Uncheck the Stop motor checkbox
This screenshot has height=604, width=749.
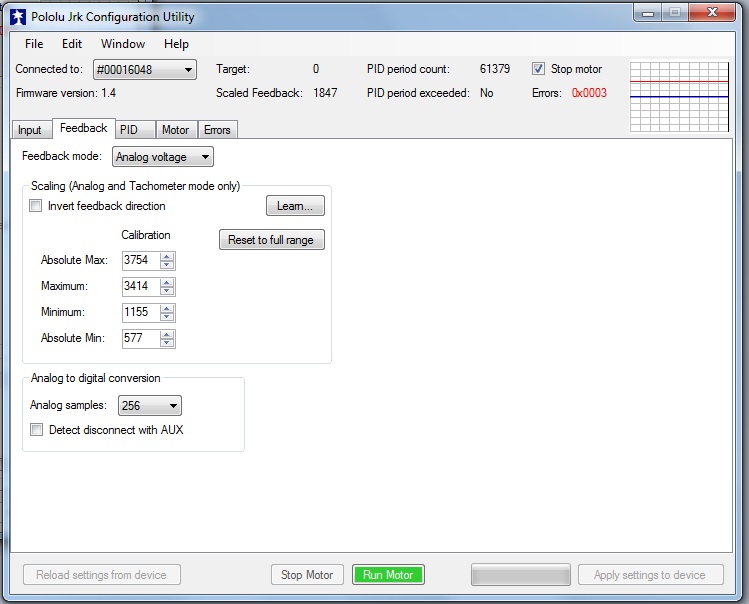[x=538, y=69]
